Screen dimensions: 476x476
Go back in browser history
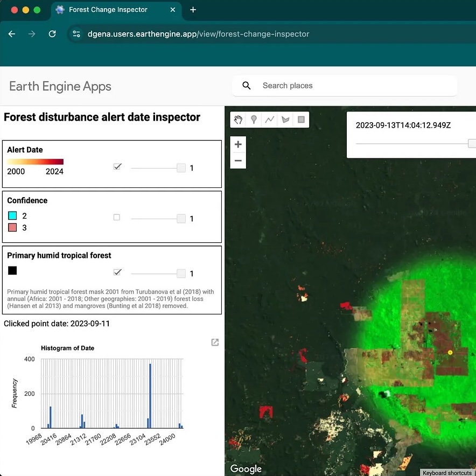(x=12, y=34)
